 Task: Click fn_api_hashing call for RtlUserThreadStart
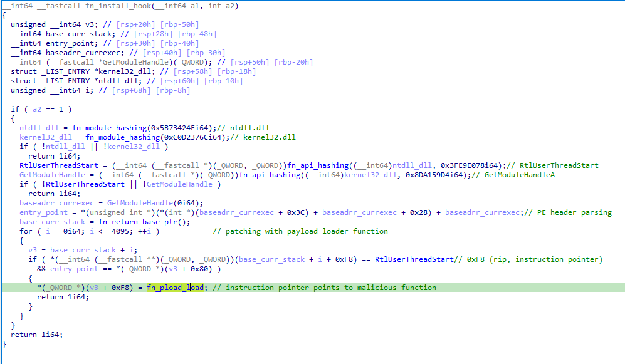[318, 165]
